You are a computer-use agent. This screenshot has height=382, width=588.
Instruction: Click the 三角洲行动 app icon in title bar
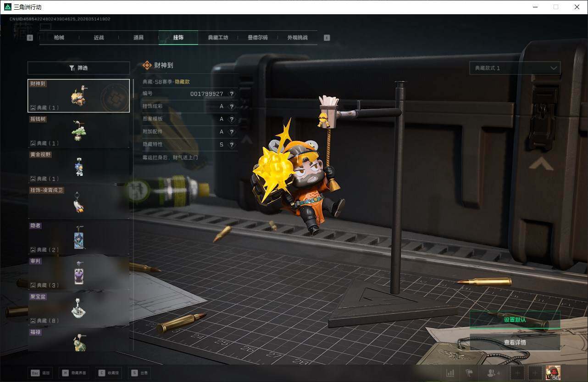7,7
